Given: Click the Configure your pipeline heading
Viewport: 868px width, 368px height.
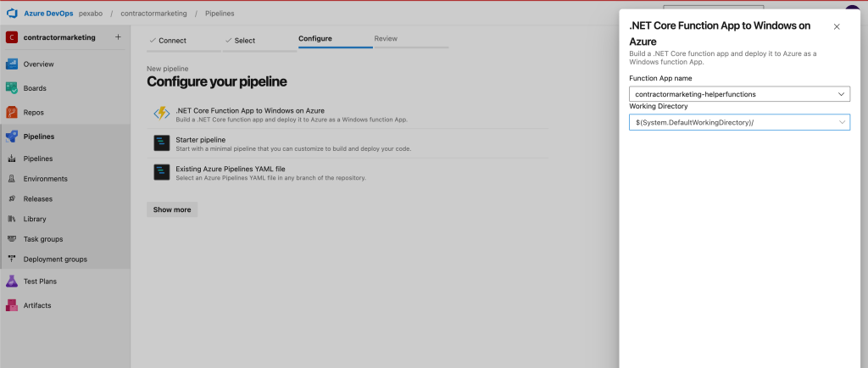Looking at the screenshot, I should [217, 82].
